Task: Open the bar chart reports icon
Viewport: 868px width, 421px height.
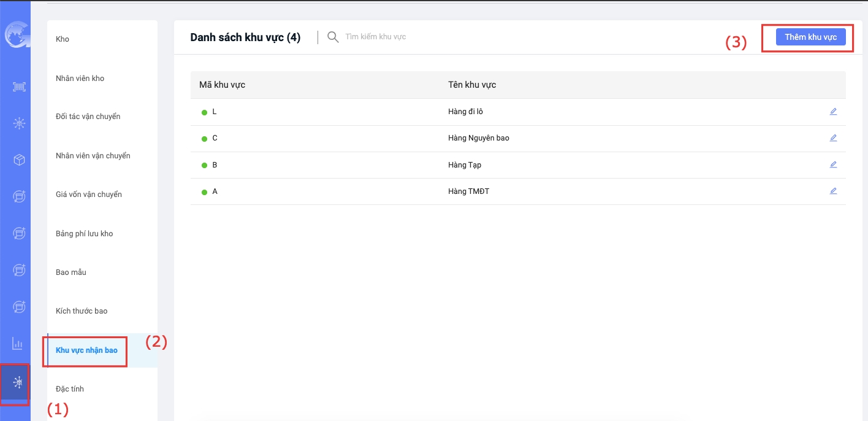Action: 18,344
